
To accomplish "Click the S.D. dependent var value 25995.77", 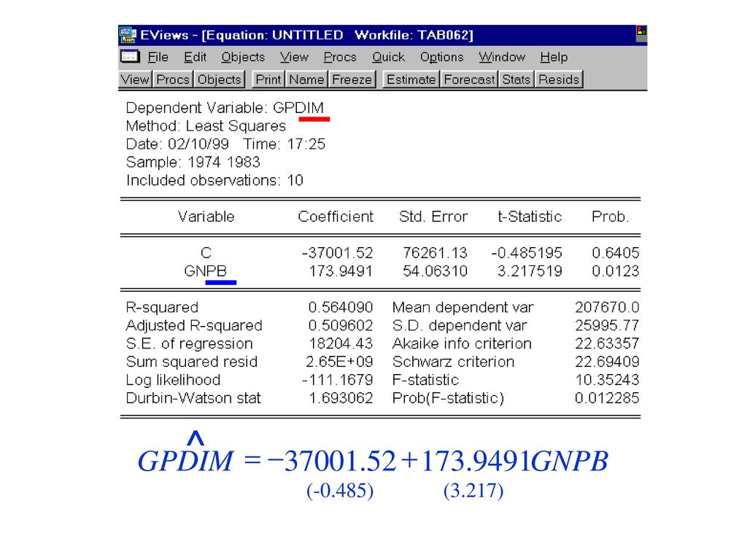I will tap(608, 325).
